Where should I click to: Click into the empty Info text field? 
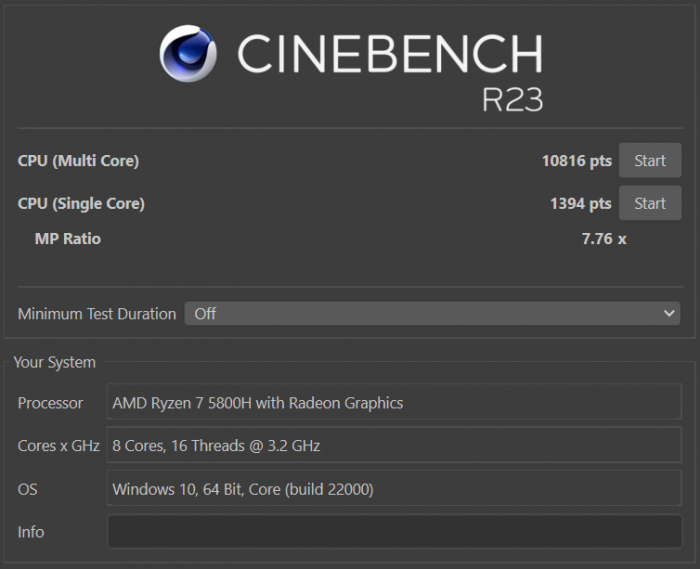(x=394, y=532)
